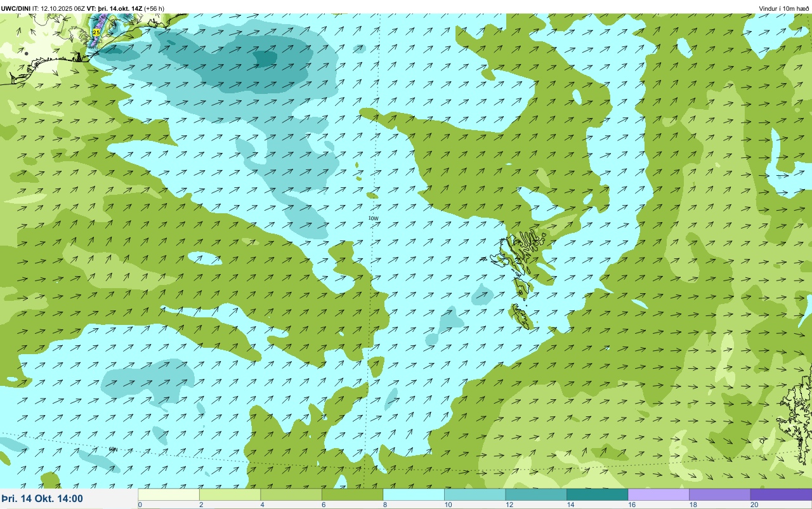Click the yellow '25' wind maximum label

96,32
